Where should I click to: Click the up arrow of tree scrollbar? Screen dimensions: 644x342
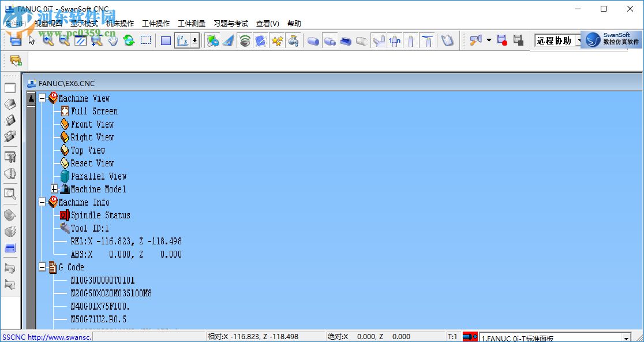(31, 99)
